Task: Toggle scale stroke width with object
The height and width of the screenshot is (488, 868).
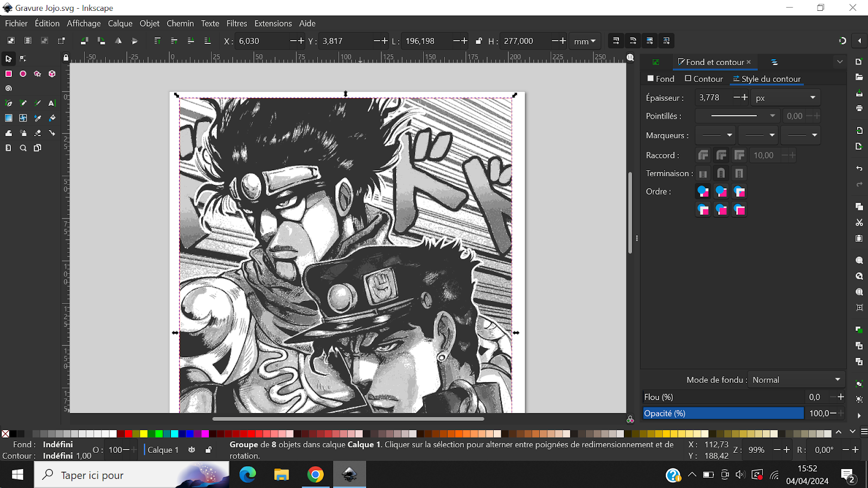Action: pyautogui.click(x=616, y=41)
